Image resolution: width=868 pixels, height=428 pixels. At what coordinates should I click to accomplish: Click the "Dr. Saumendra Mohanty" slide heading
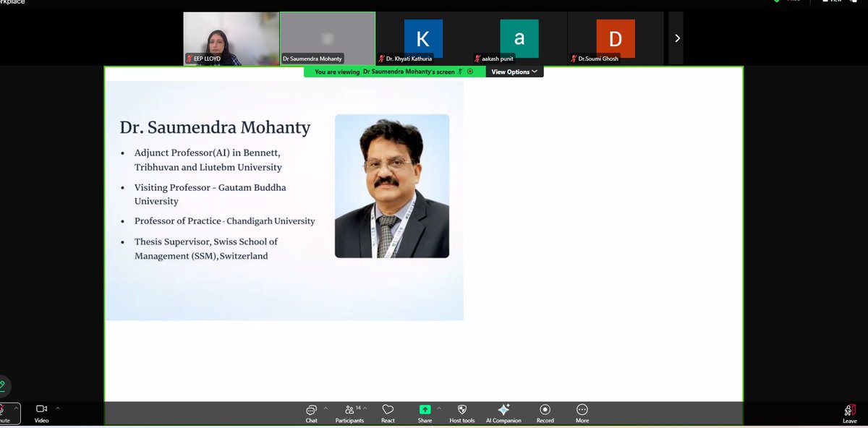click(x=215, y=128)
